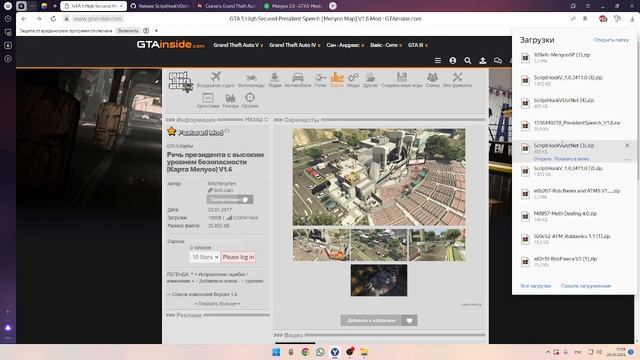This screenshot has width=640, height=360.
Task: Click the site search magnifier icon
Action: coord(468,60)
